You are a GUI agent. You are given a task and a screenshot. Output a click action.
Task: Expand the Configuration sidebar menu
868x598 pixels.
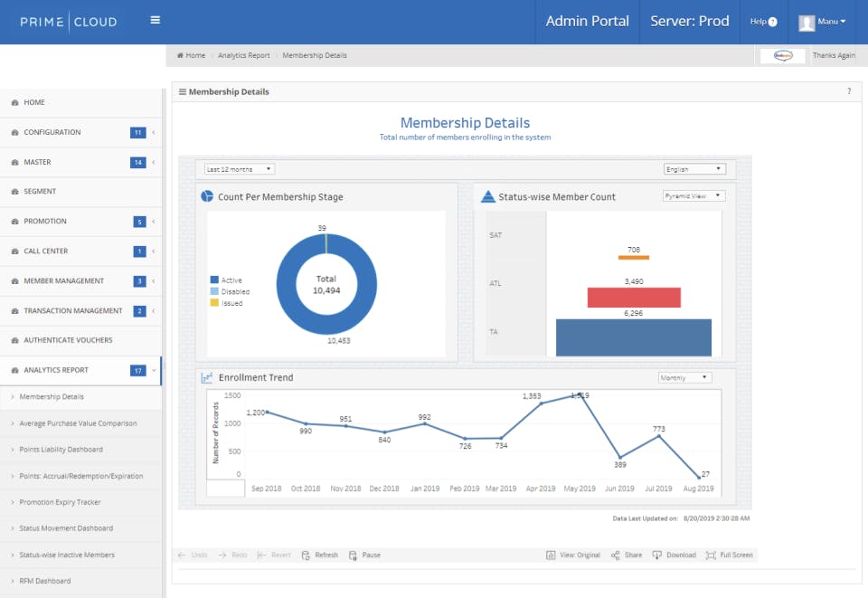52,132
